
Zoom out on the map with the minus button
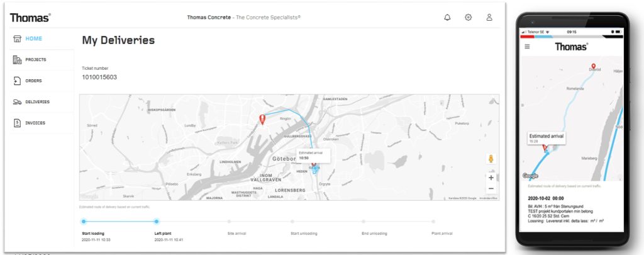[491, 189]
